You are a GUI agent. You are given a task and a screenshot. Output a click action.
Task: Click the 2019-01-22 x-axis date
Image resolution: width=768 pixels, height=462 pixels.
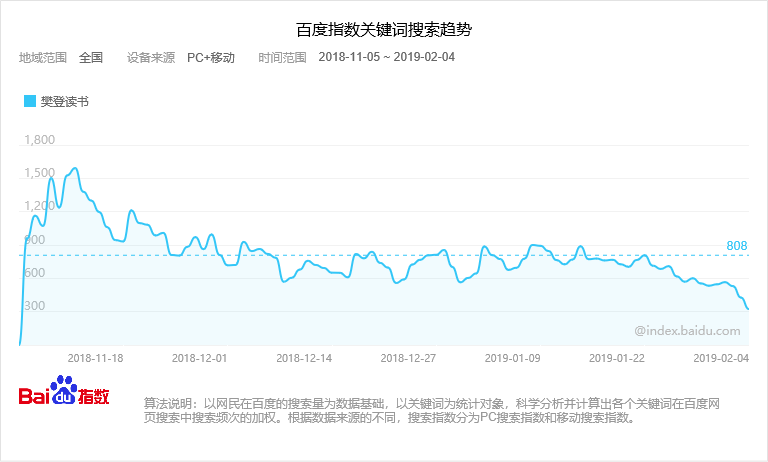617,358
